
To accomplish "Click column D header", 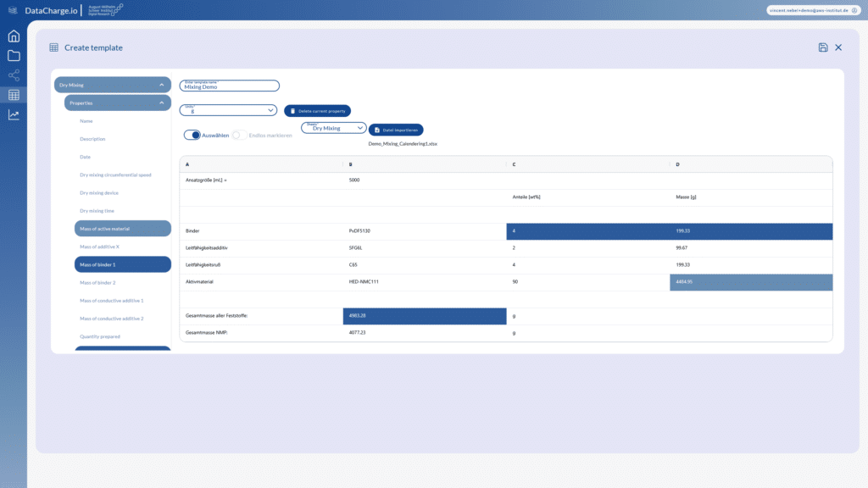I will (x=751, y=164).
